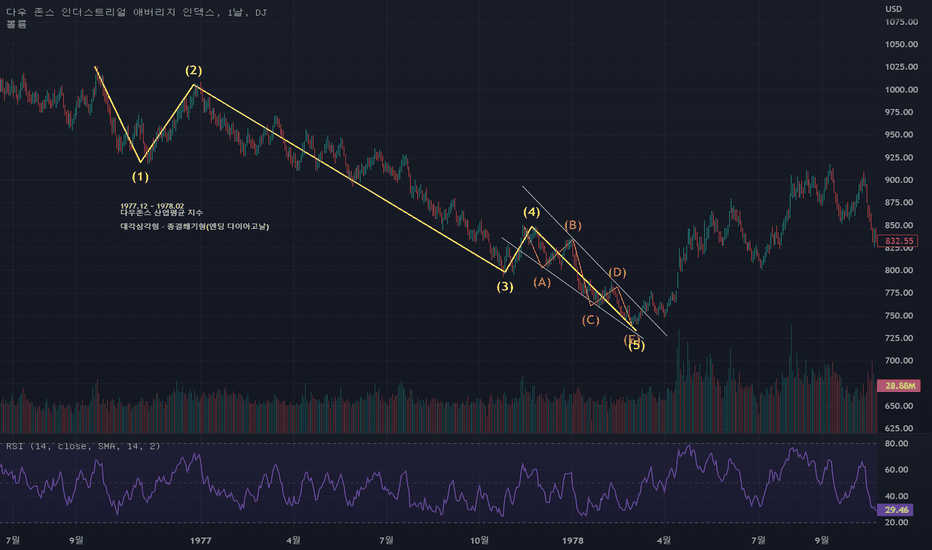Click the 1025.00 price axis label
932x550 pixels.
901,67
